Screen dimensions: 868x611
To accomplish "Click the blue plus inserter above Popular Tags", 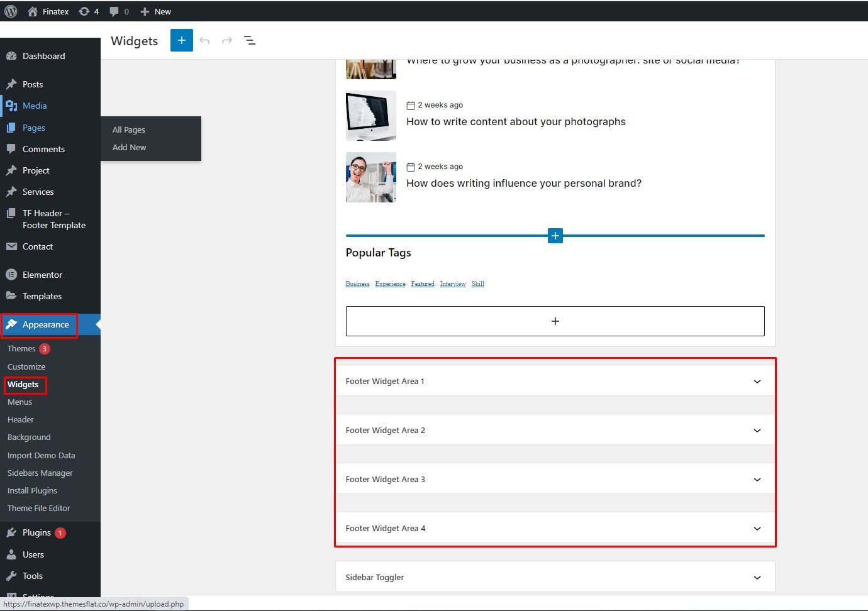I will click(555, 236).
